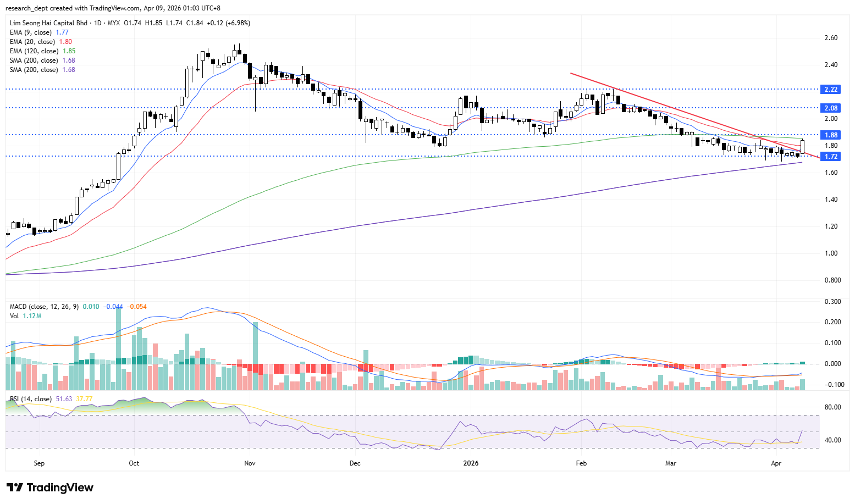Screen dimensions: 855x504
Task: Select the 1.72 price level label
Action: (x=831, y=157)
